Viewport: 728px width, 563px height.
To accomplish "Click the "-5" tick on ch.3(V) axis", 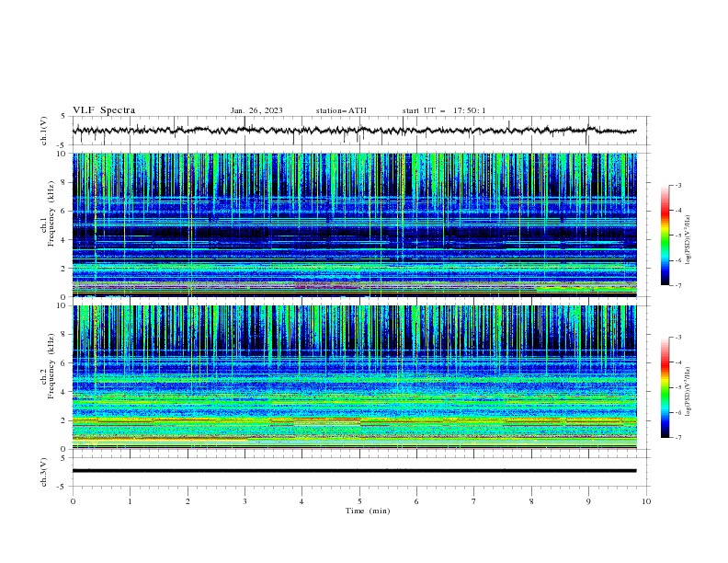I will tap(62, 487).
